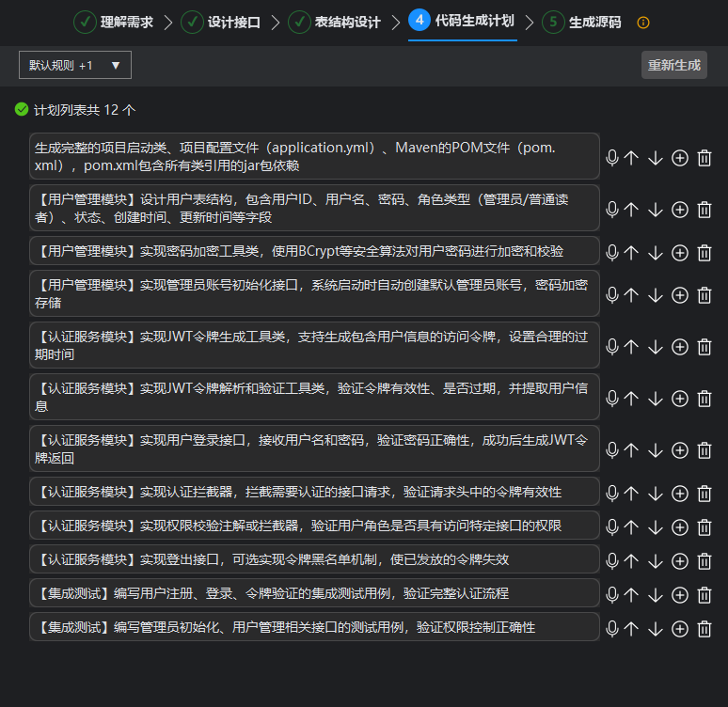Move the BCrypt password tool item up
Viewport: 728px width, 707px height.
click(631, 253)
